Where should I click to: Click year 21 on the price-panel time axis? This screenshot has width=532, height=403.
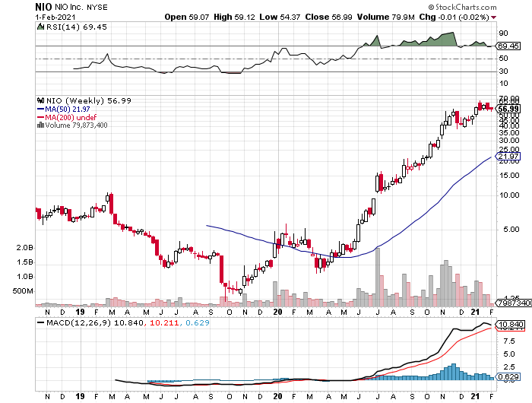coord(476,312)
